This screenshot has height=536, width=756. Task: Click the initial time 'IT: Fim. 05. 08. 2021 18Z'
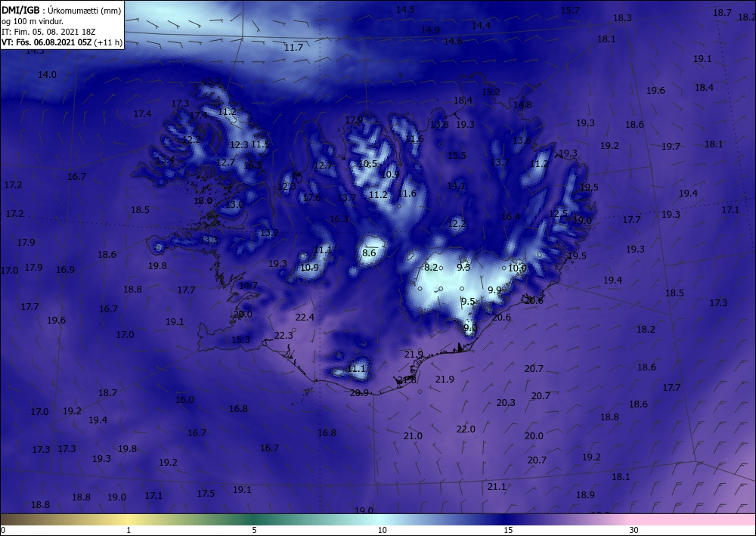click(48, 32)
